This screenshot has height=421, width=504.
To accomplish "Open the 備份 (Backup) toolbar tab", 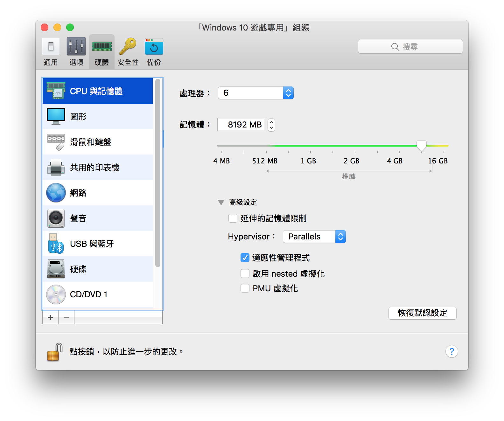I will [154, 52].
